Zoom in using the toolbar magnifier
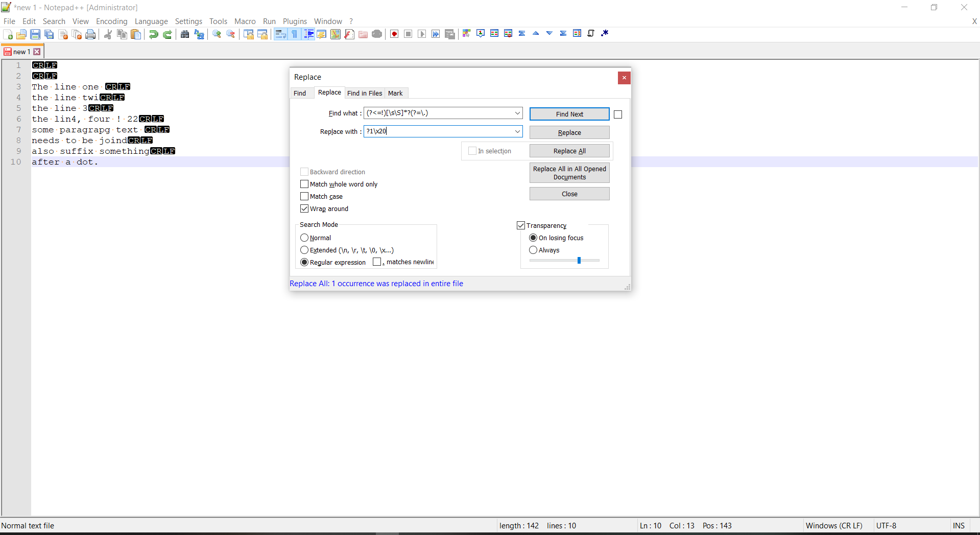Image resolution: width=980 pixels, height=535 pixels. pos(217,34)
